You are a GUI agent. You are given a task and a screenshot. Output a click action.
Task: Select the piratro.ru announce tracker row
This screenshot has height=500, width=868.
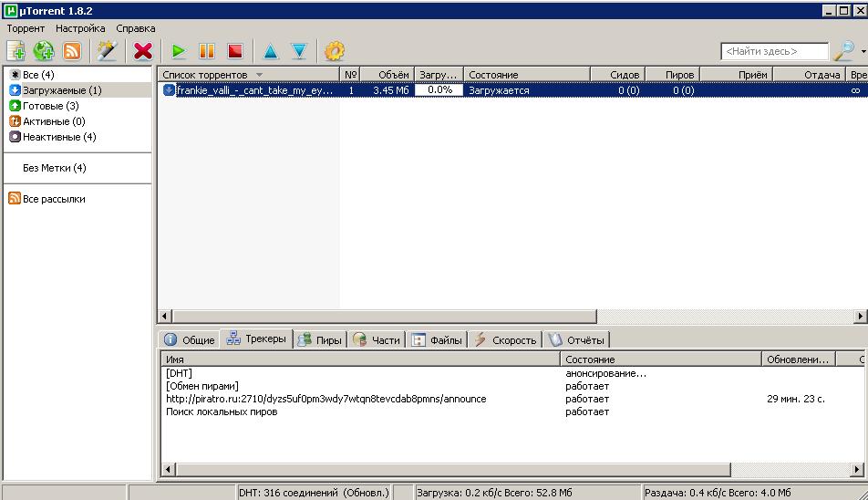tap(512, 399)
